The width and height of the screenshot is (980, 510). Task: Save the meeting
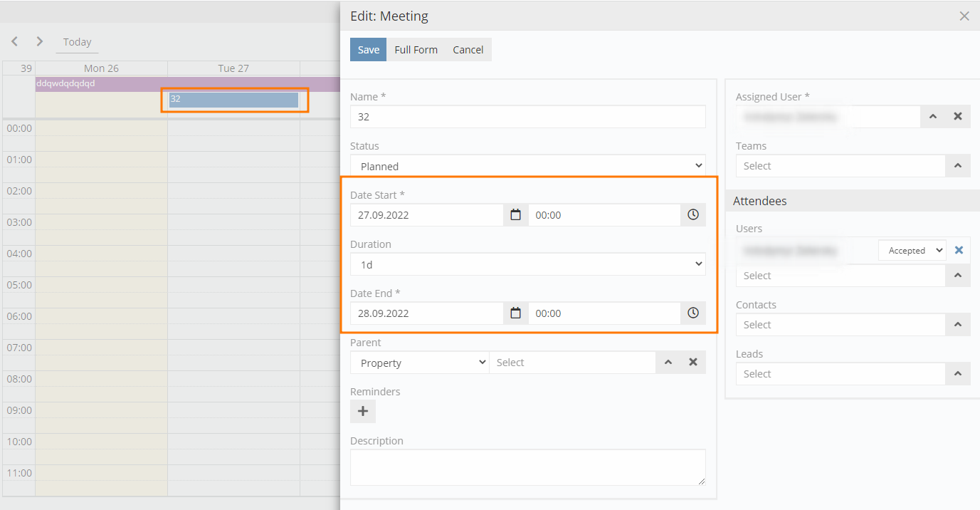pos(368,50)
